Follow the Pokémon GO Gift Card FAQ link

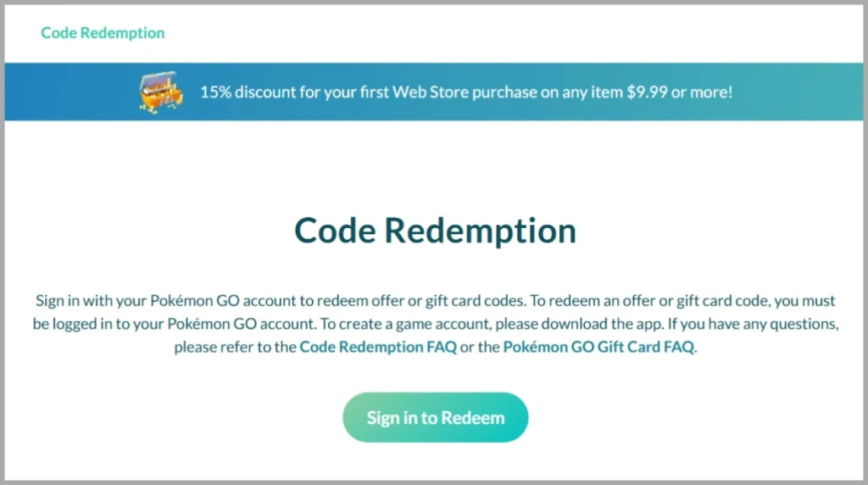pyautogui.click(x=598, y=347)
